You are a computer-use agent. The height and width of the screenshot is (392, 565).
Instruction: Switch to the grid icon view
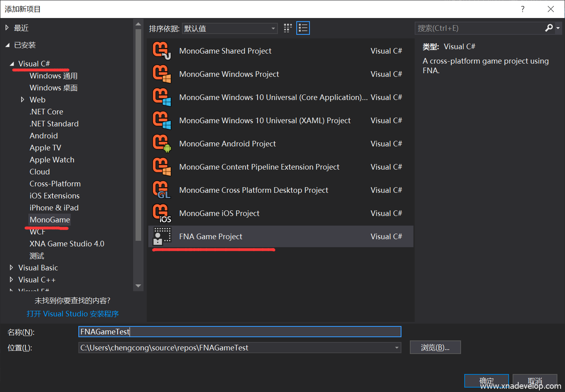288,28
